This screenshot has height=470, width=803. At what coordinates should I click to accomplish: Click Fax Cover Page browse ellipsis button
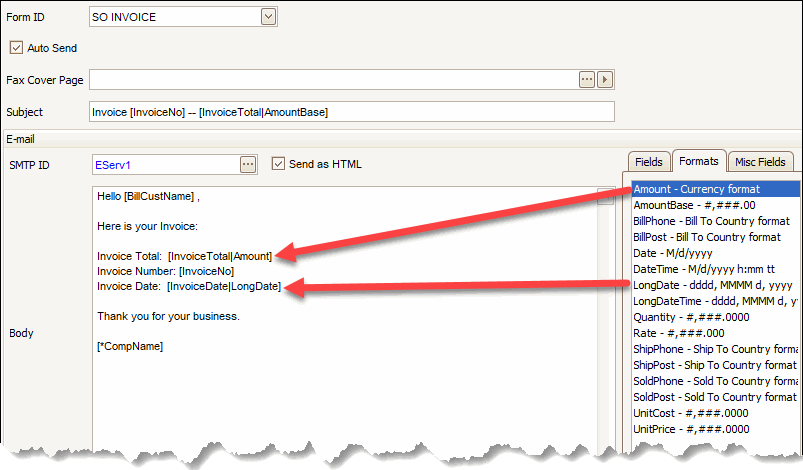click(587, 80)
